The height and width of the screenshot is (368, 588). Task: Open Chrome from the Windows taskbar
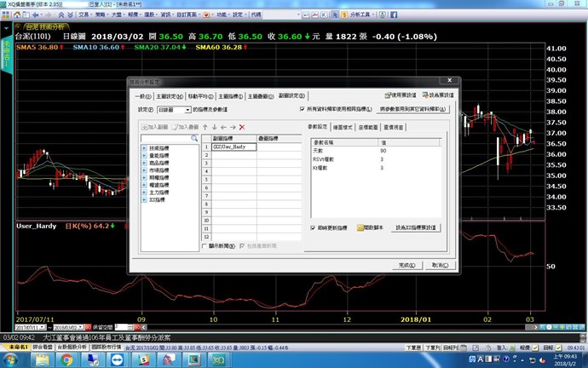pyautogui.click(x=66, y=360)
